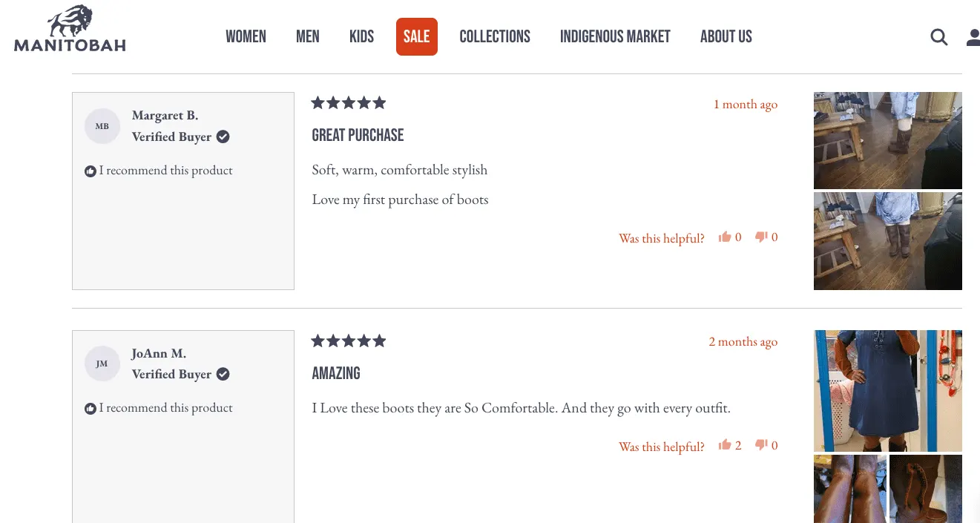Give a thumbs down to JoAnn's review
980x523 pixels.
(x=761, y=444)
